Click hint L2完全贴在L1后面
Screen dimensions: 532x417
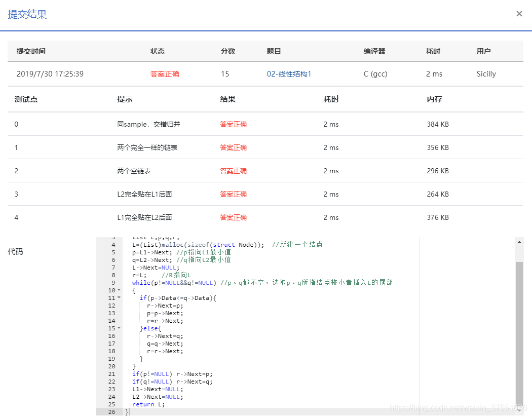tap(144, 194)
